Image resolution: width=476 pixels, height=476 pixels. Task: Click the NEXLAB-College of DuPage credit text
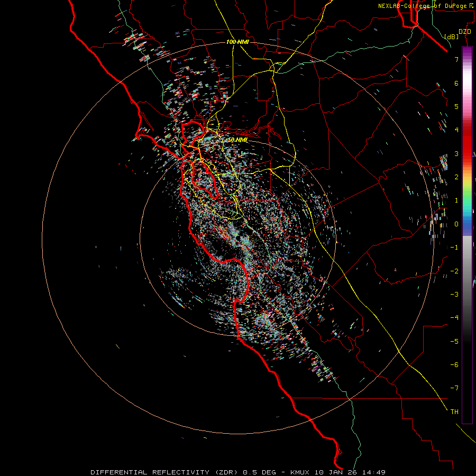pos(426,6)
